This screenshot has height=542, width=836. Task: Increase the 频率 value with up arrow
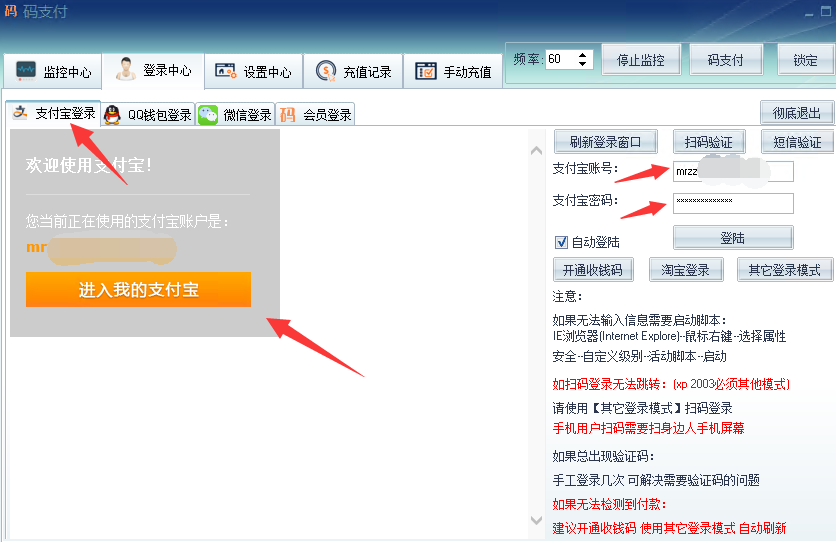point(584,54)
